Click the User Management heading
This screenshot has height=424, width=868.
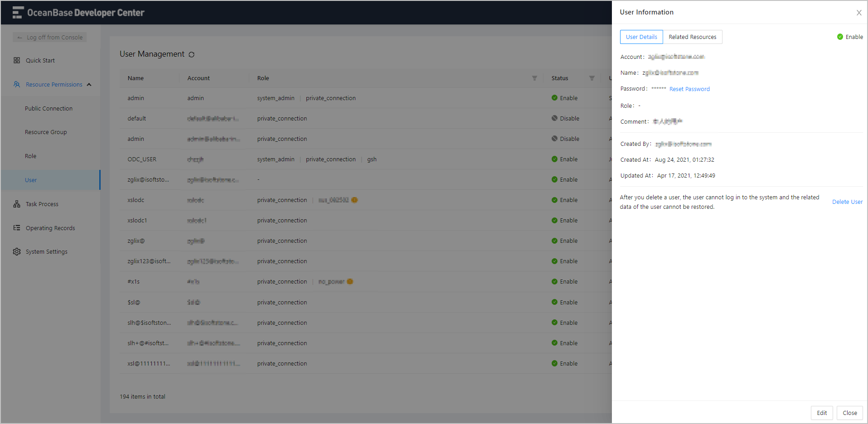[x=152, y=54]
